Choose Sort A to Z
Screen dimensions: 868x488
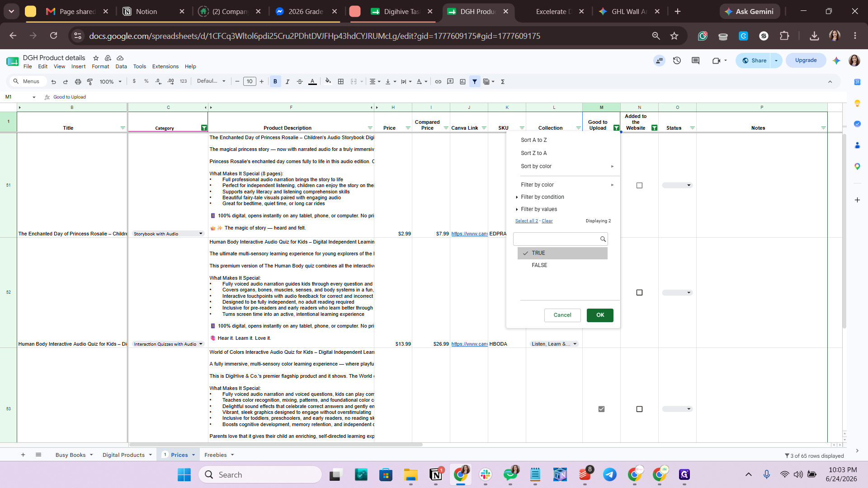tap(534, 140)
